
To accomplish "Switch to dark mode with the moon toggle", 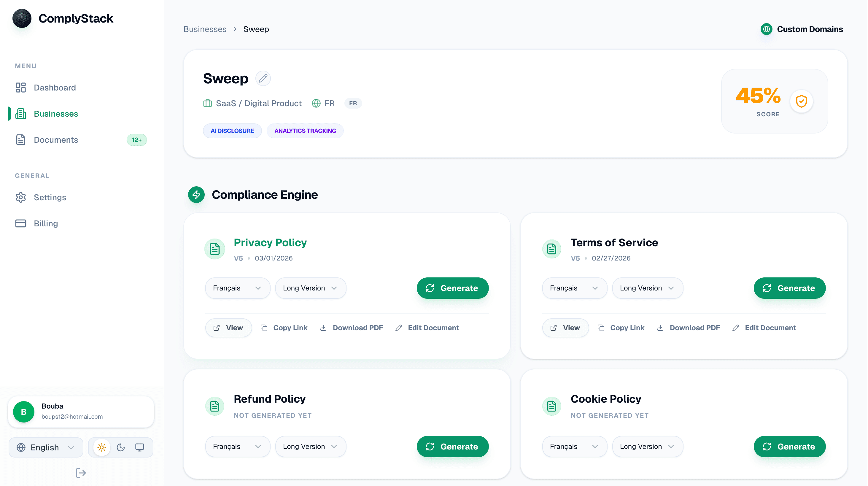I will click(x=121, y=447).
